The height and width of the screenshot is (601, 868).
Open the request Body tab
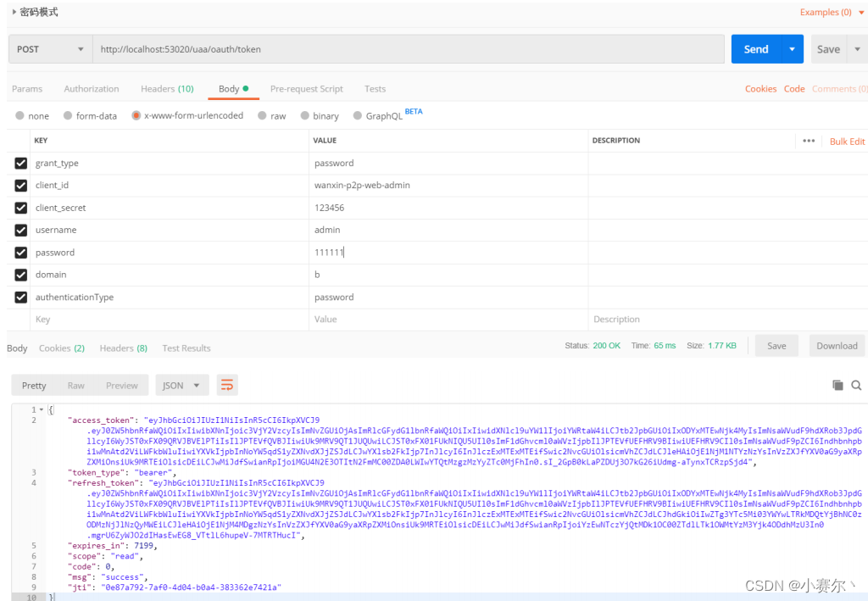point(234,88)
